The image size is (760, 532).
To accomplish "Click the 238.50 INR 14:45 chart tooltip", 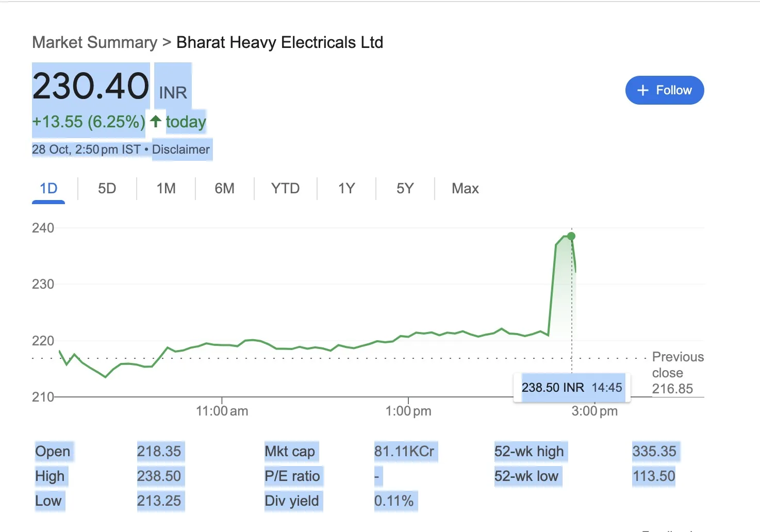I will click(x=572, y=387).
